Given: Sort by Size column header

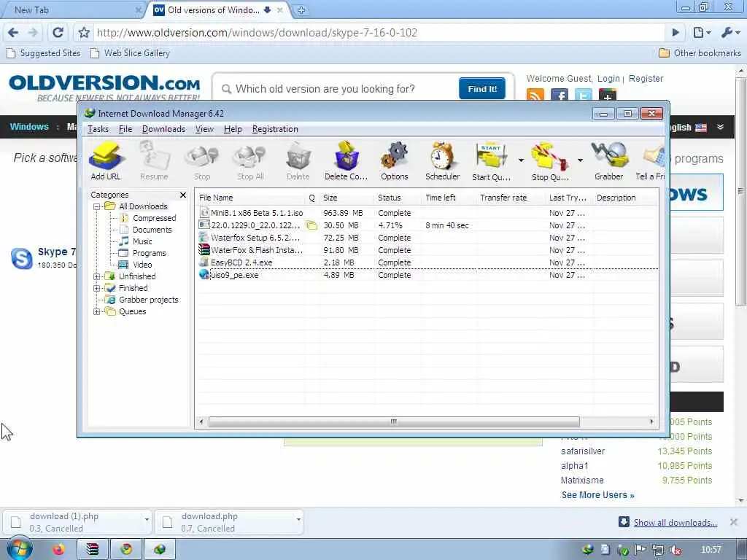Looking at the screenshot, I should [x=347, y=198].
